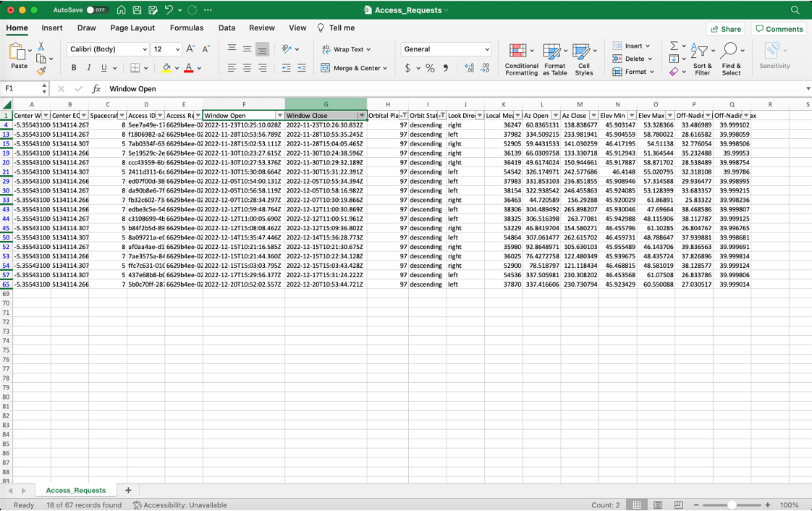This screenshot has height=511, width=812.
Task: Undo the last action
Action: click(x=169, y=10)
